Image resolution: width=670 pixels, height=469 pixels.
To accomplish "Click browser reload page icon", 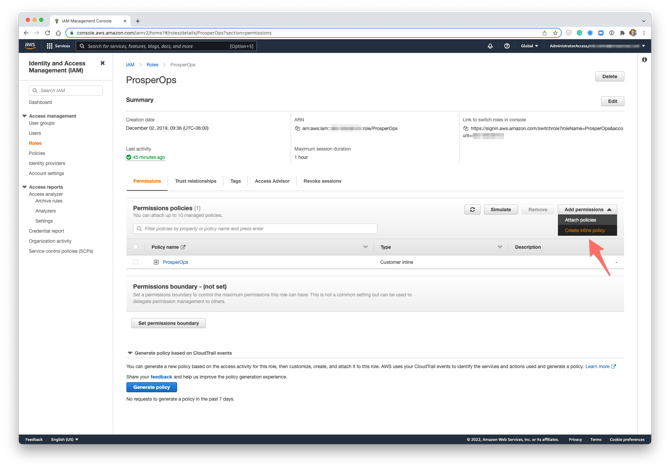I will (48, 32).
